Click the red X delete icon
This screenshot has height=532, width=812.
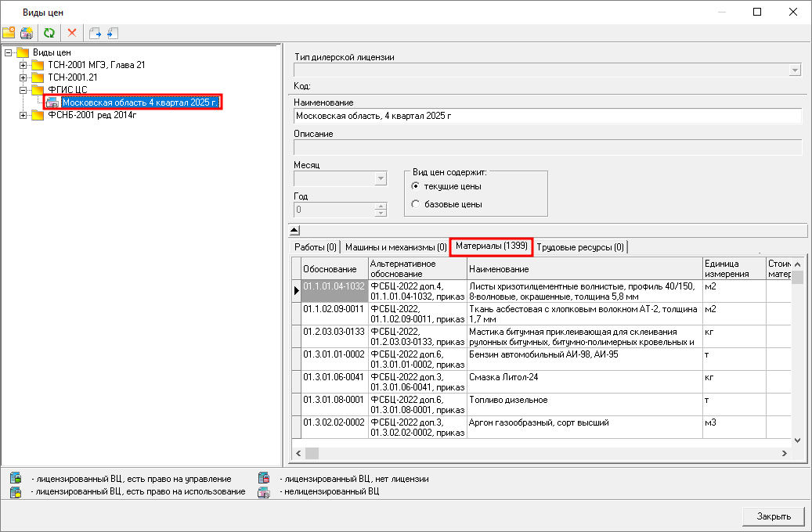click(x=72, y=33)
